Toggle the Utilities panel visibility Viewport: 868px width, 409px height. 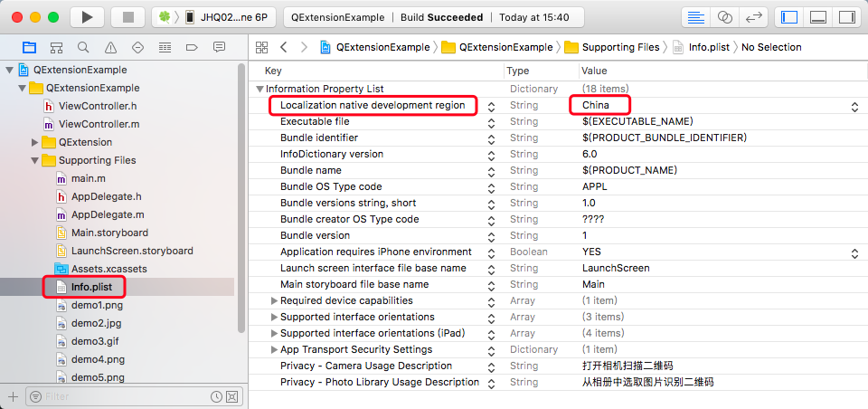click(847, 17)
